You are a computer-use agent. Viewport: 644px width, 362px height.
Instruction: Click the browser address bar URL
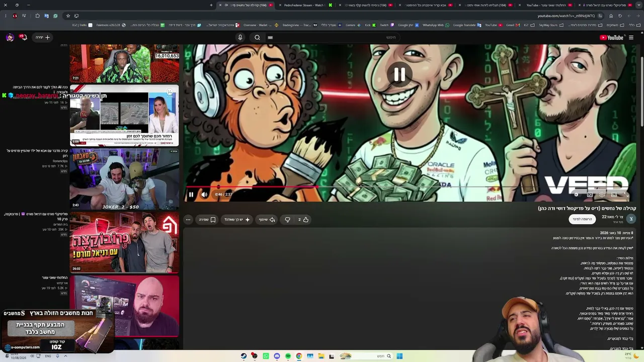pyautogui.click(x=566, y=16)
